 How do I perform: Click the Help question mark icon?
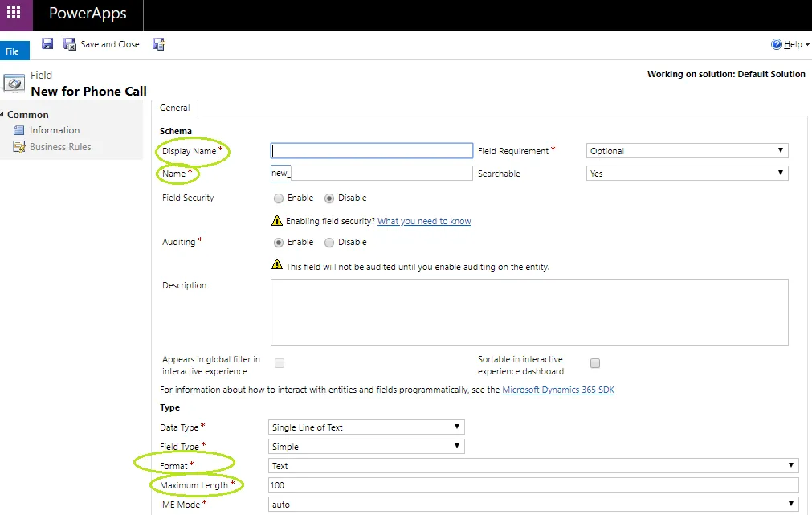(777, 44)
